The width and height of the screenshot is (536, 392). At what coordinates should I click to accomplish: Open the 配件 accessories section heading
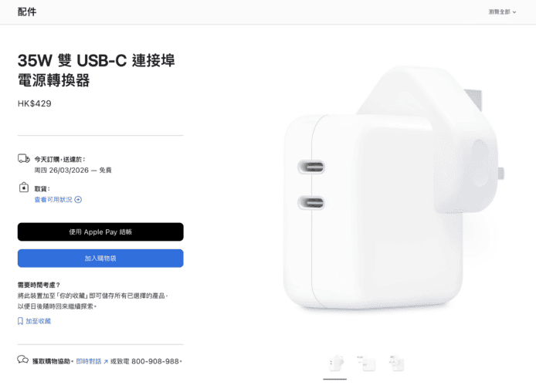tap(27, 12)
